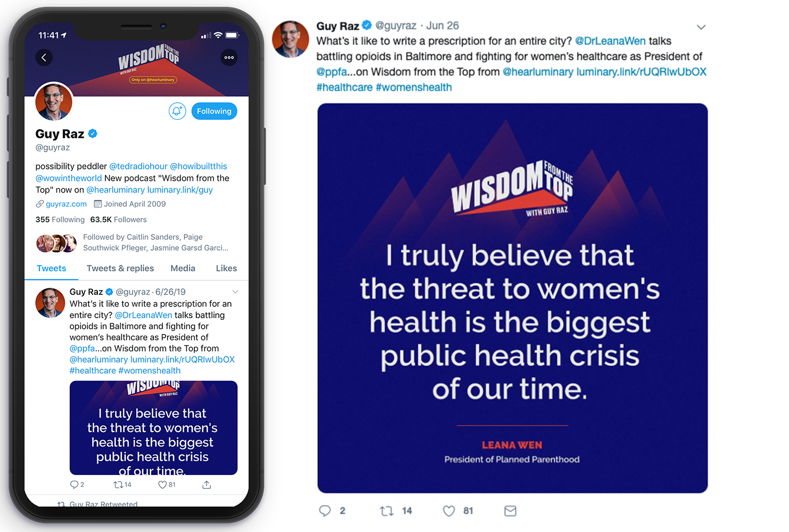Open @DrLeanaWen mention in desktop tweet
The width and height of the screenshot is (789, 532).
tap(610, 41)
